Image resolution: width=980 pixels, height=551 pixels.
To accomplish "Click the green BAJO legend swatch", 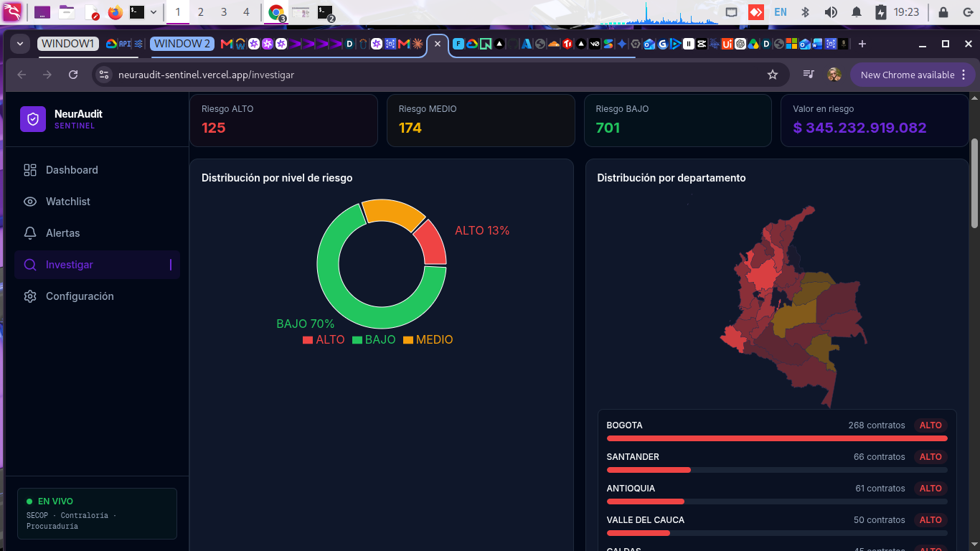I will [357, 340].
